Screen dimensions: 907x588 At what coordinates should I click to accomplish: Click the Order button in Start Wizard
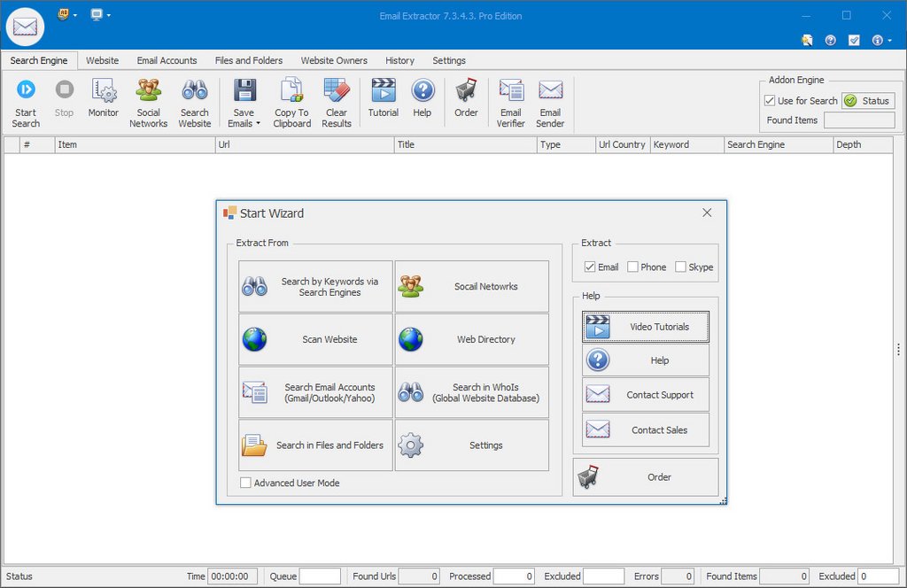click(646, 477)
